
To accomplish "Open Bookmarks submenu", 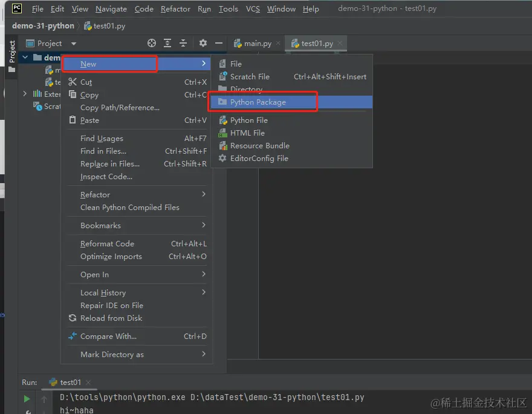I will (137, 226).
